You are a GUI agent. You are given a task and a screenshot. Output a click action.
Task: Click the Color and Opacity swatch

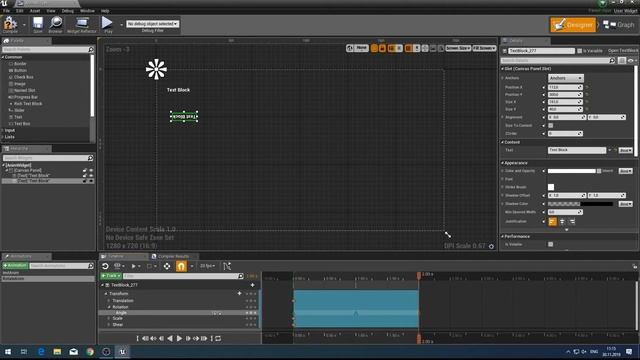[x=571, y=171]
